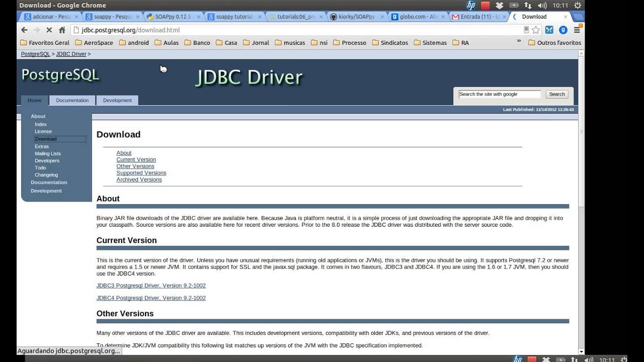Open the system gear menu in top panel
Screen dimensions: 644x362
577,6
